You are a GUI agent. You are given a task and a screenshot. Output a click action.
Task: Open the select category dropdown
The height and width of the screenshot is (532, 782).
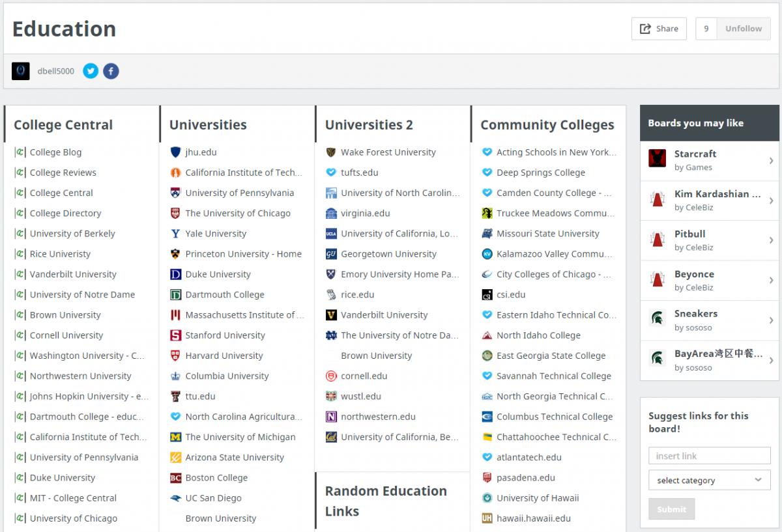click(710, 480)
